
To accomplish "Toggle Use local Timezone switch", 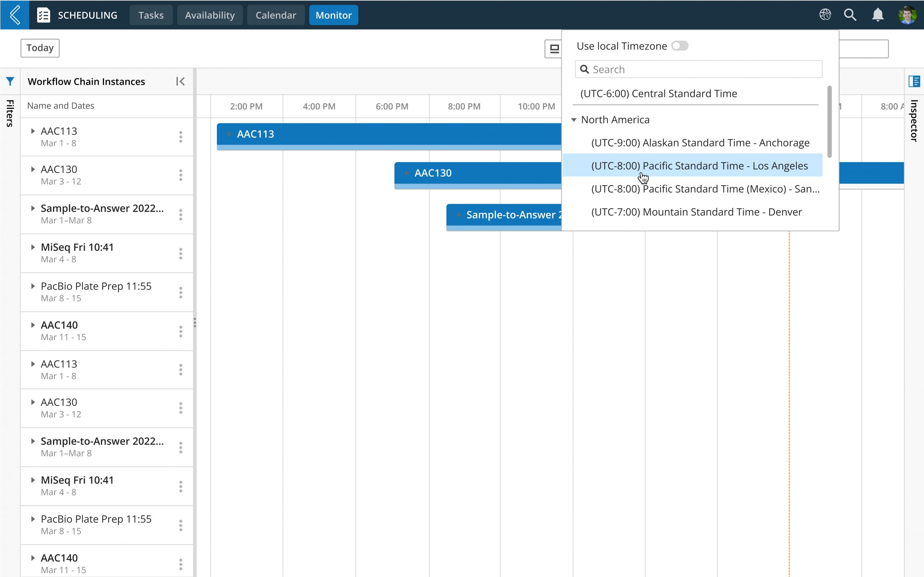I will pyautogui.click(x=680, y=46).
